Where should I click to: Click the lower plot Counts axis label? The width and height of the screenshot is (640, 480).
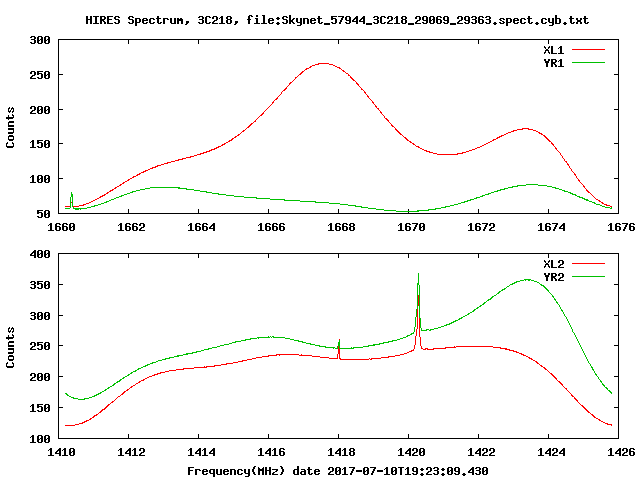pyautogui.click(x=10, y=347)
